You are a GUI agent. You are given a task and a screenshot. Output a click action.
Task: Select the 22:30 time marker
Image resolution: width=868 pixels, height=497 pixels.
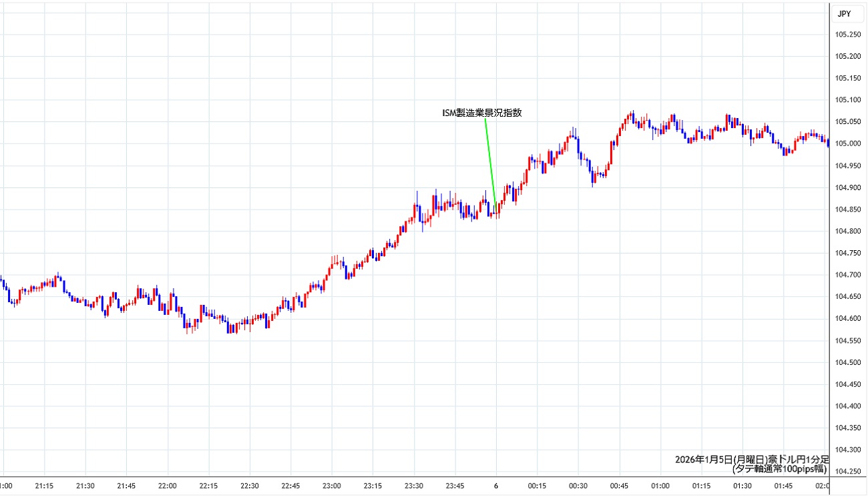click(x=250, y=486)
